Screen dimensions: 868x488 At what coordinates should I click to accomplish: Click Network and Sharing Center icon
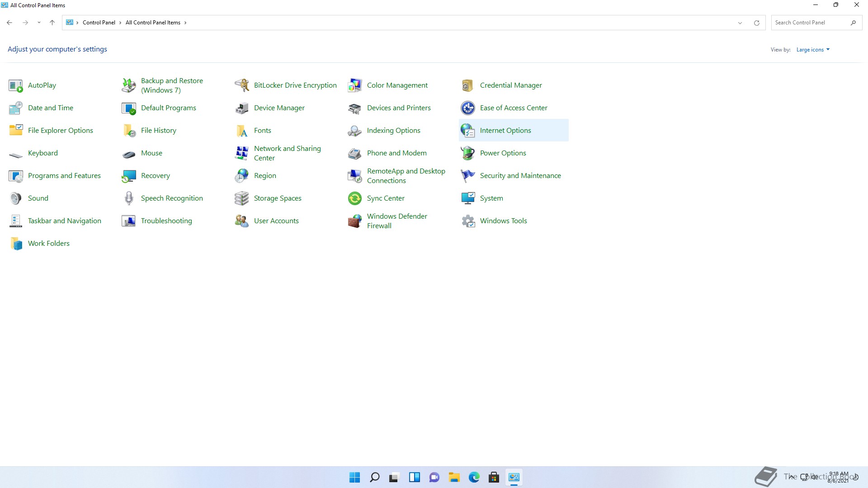point(242,153)
